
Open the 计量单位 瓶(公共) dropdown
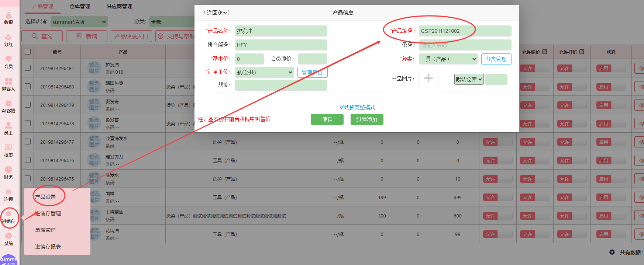pyautogui.click(x=264, y=72)
